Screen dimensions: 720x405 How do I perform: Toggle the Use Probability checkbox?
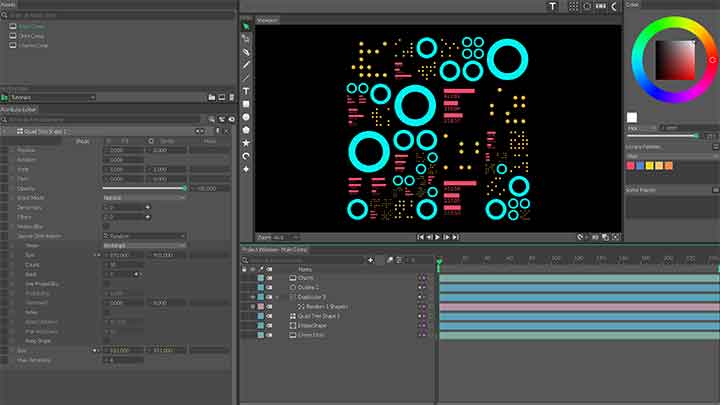[107, 284]
